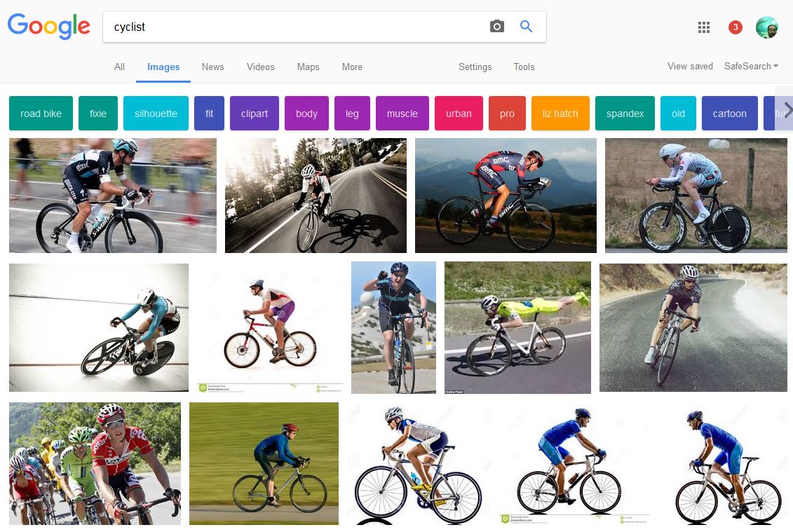
Task: Open the Tools filter options
Action: click(524, 67)
